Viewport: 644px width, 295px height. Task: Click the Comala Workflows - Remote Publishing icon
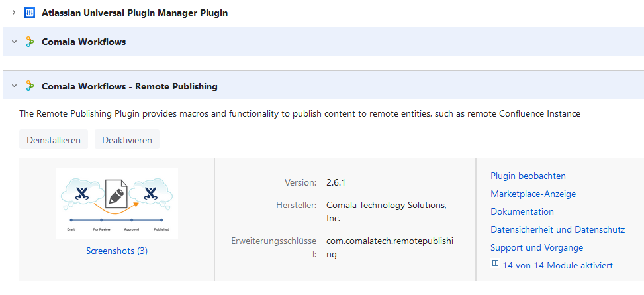point(30,86)
